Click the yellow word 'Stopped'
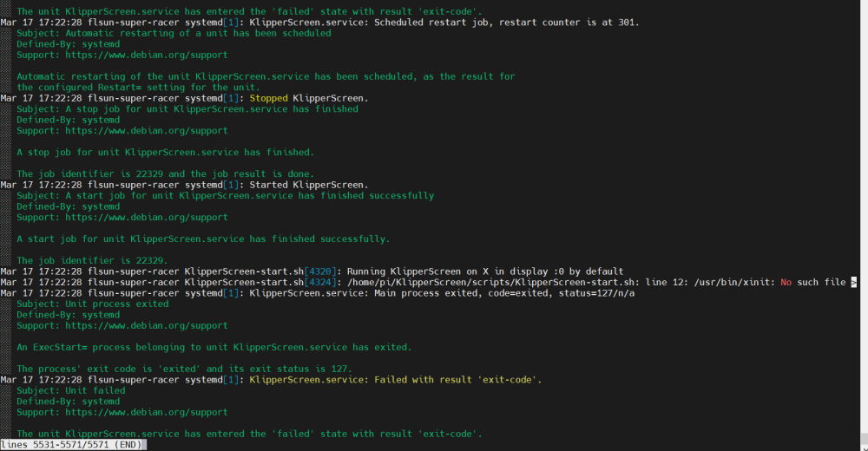868x451 pixels. pyautogui.click(x=268, y=99)
